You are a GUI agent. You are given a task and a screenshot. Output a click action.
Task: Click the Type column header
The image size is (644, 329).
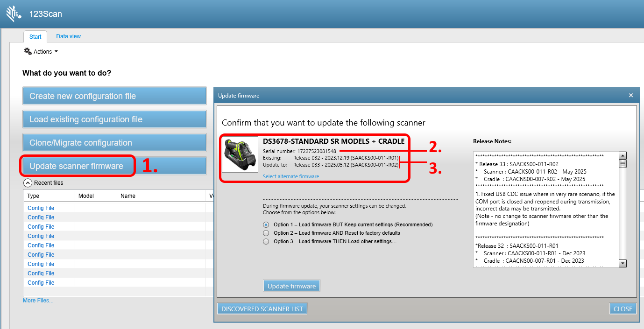point(49,196)
